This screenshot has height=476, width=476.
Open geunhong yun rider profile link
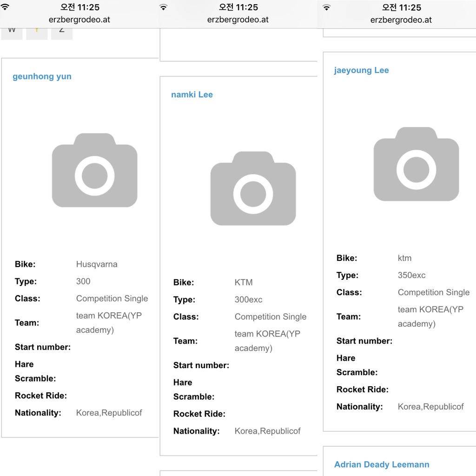click(x=42, y=77)
